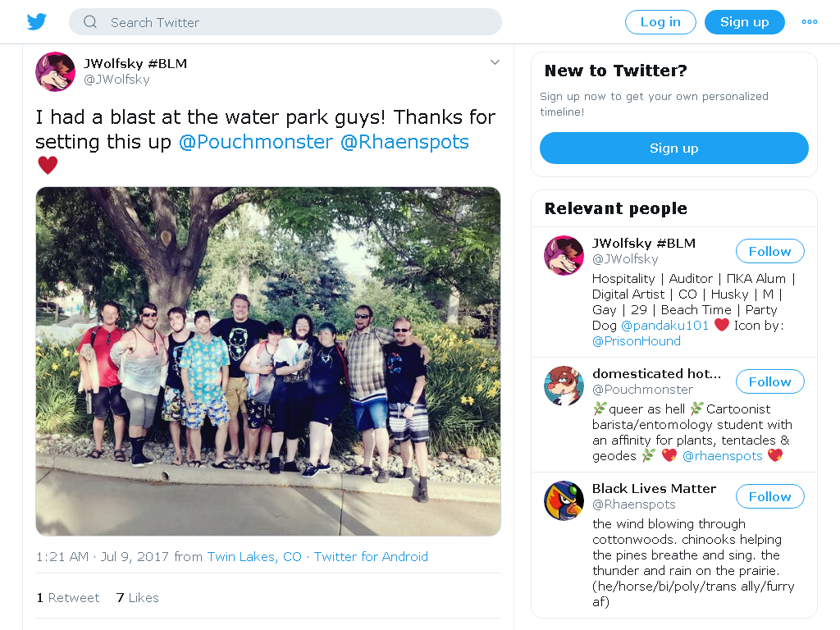Open the @Pouchmonster mention in tweet
840x630 pixels.
pos(256,142)
